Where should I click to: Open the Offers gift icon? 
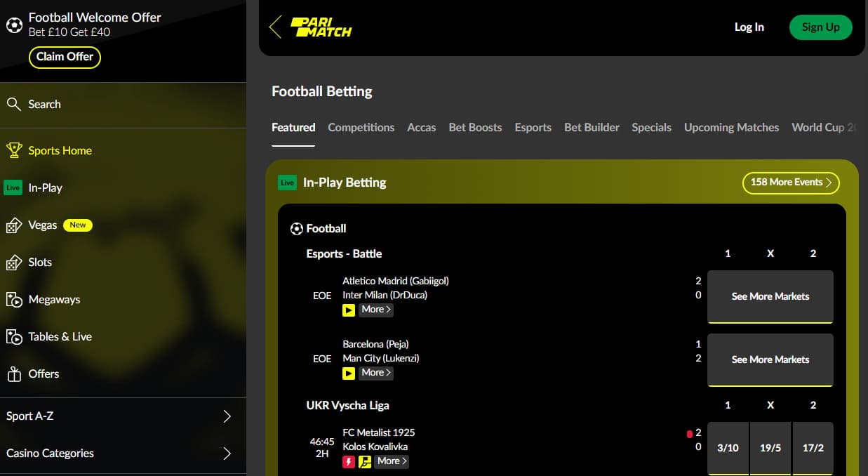[x=14, y=374]
